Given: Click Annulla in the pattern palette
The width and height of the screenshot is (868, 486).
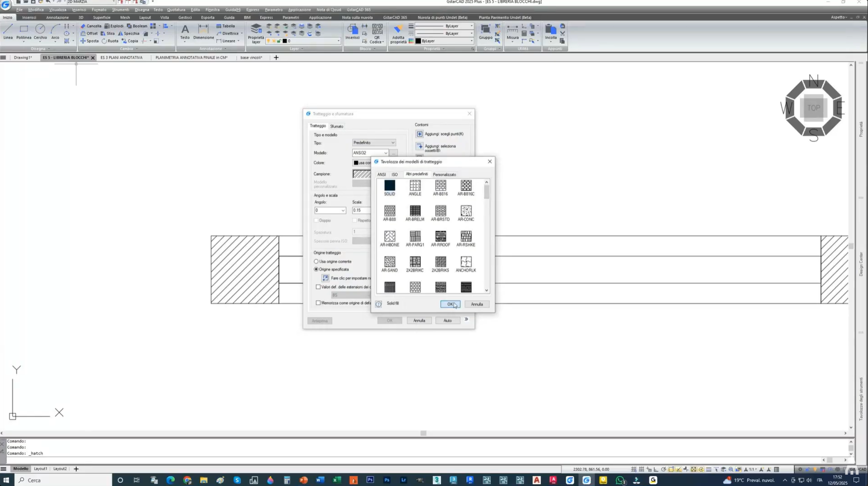Looking at the screenshot, I should coord(476,304).
